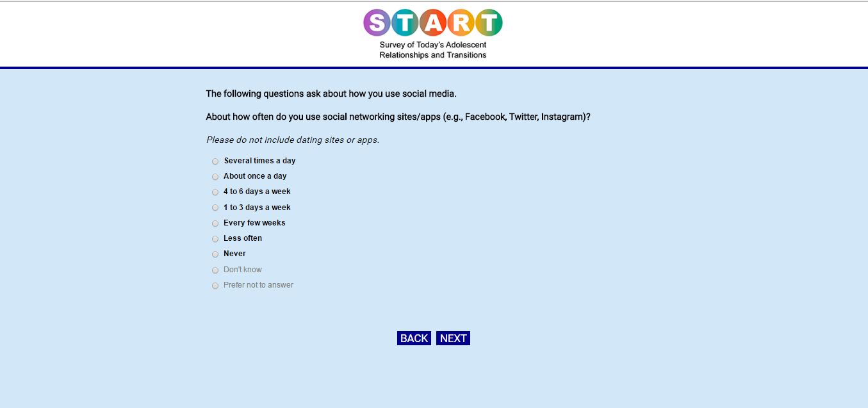Pick the '4 to 6 days a week' option

point(215,192)
